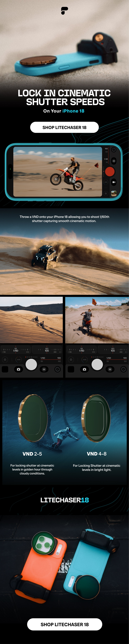This screenshot has height=644, width=129.
Task: Click the orange iPhone case in the product photo
Action: click(x=41, y=567)
